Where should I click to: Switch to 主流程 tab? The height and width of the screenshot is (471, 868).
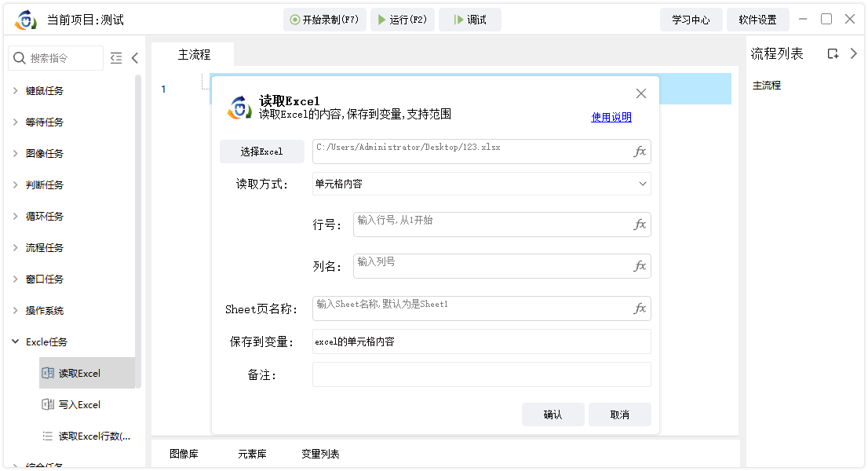pyautogui.click(x=194, y=55)
